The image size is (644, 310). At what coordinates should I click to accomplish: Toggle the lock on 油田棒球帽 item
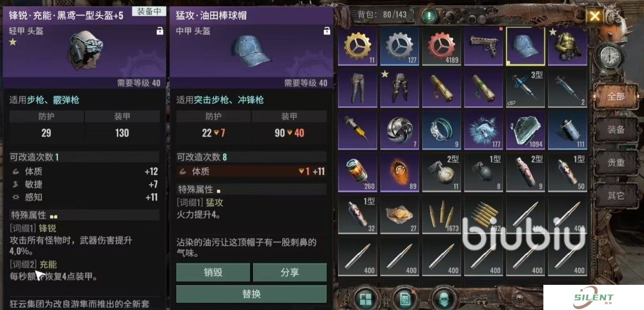click(327, 31)
